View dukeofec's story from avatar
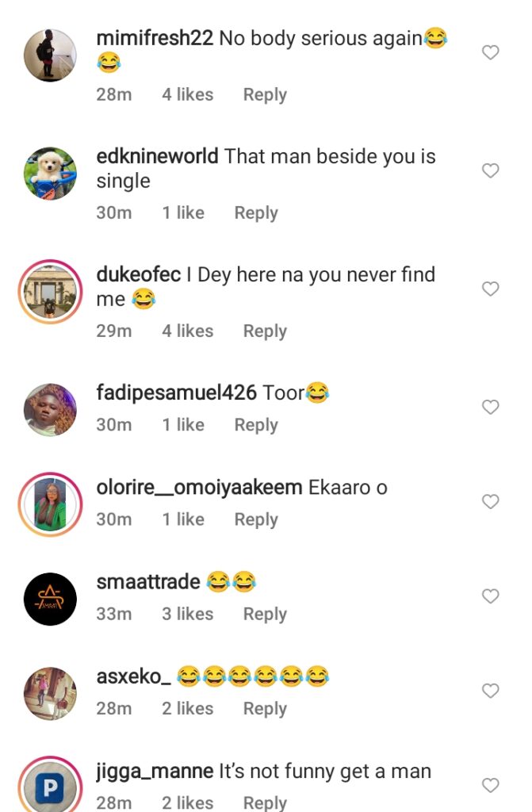Viewport: 532px width, 812px height. [50, 292]
